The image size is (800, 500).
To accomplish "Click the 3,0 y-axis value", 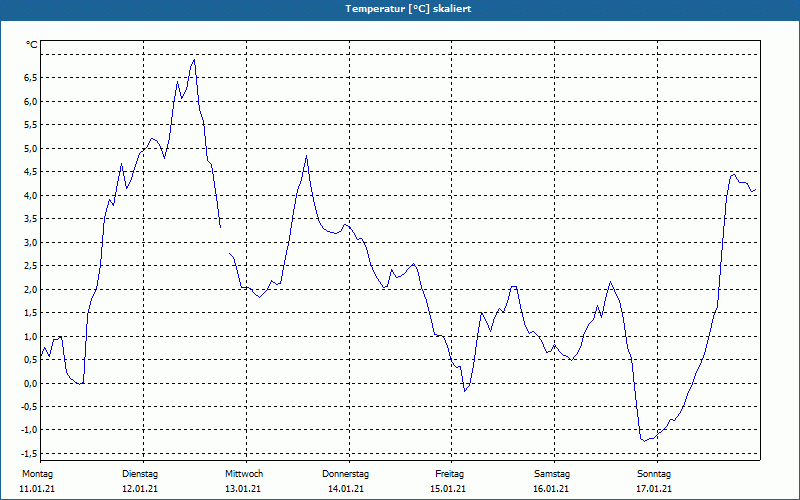I will click(30, 242).
